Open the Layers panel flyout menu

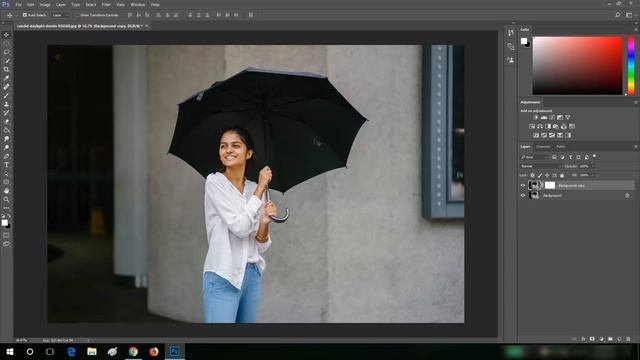[x=636, y=147]
